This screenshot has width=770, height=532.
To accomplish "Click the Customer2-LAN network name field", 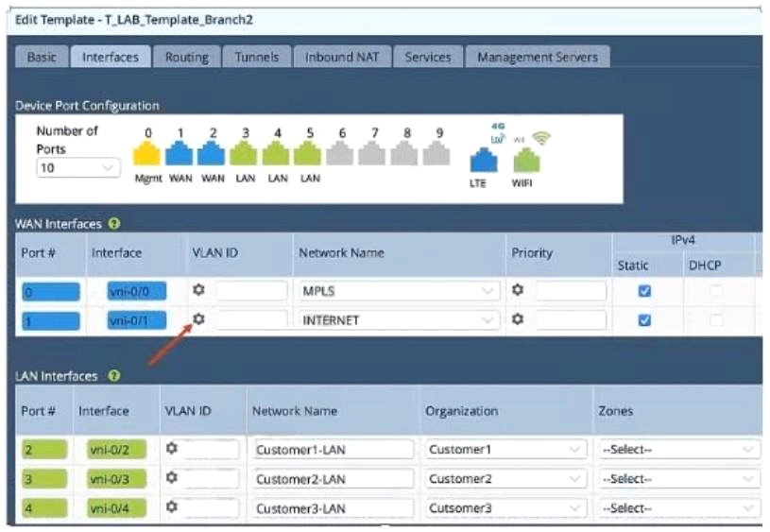I will pos(333,479).
